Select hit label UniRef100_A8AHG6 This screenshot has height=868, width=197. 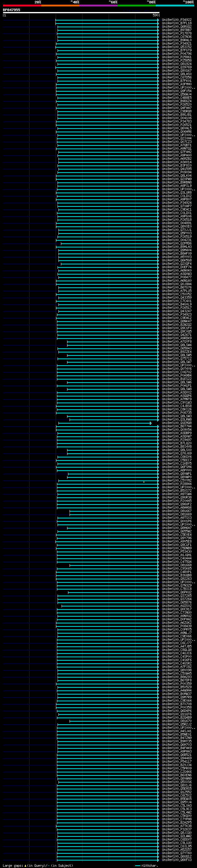tap(176, 507)
